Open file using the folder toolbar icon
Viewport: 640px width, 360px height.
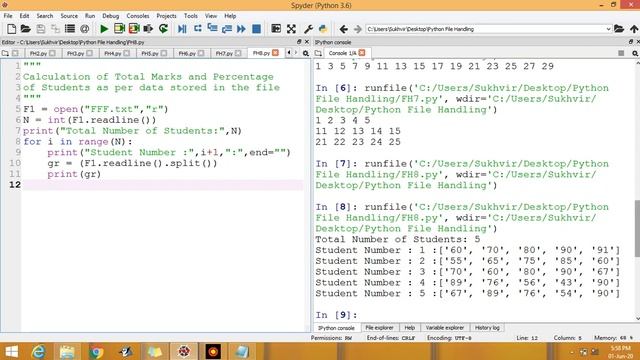[26, 29]
